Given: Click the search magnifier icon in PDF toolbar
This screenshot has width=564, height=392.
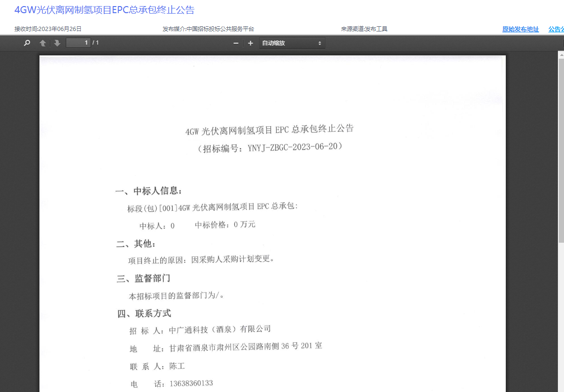Looking at the screenshot, I should (27, 43).
